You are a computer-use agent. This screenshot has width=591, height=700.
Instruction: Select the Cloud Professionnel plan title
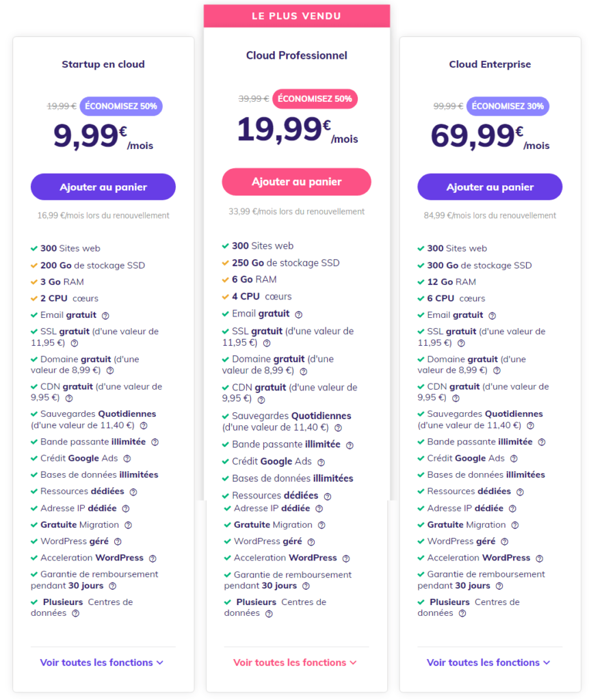tap(297, 55)
